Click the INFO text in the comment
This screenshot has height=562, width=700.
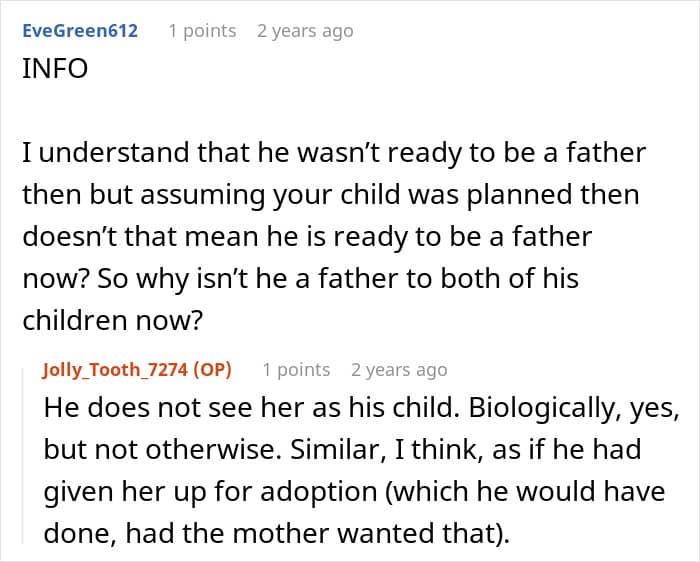(x=55, y=71)
